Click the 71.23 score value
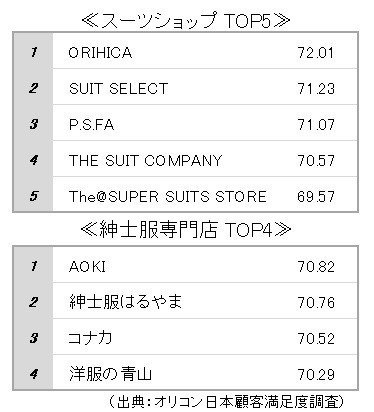 click(316, 89)
